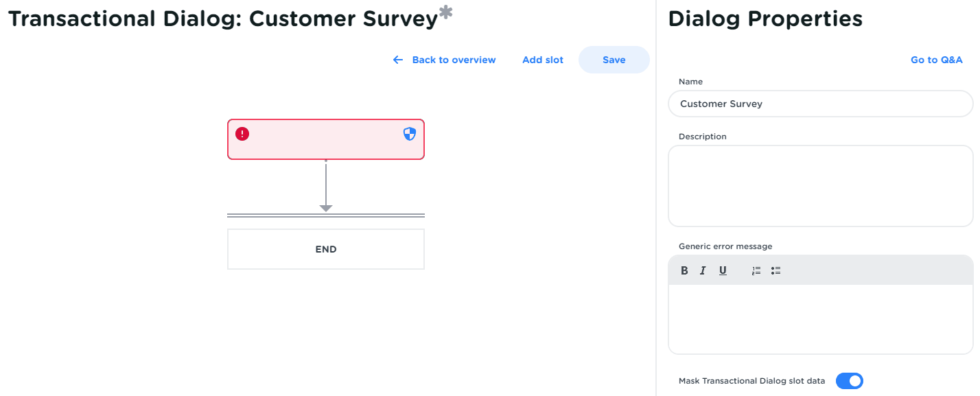Apply italic formatting in error message editor
This screenshot has width=980, height=396.
[703, 270]
